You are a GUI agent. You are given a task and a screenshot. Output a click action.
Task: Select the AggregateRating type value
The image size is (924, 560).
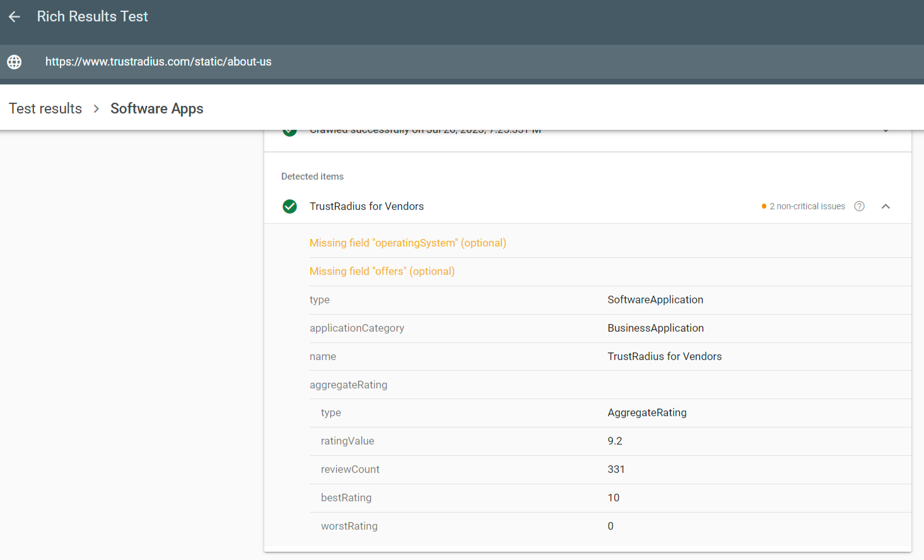(x=647, y=412)
